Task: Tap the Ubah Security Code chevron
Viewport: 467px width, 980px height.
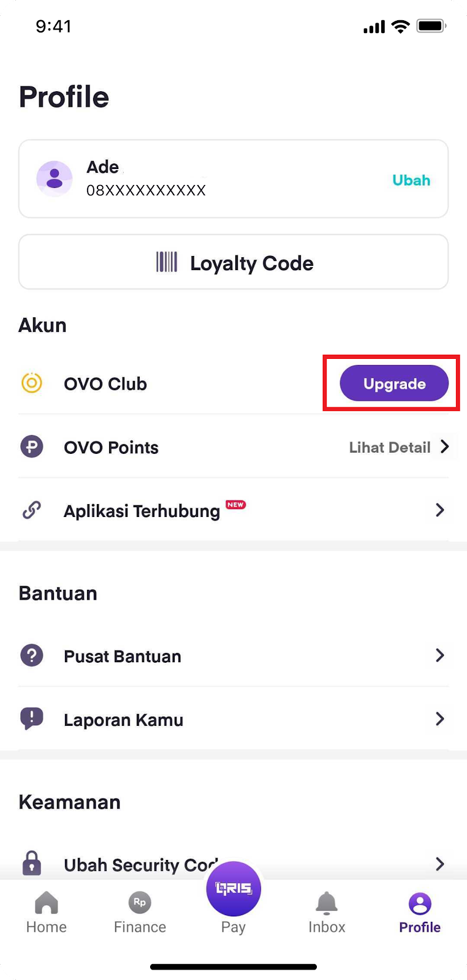Action: pyautogui.click(x=440, y=864)
